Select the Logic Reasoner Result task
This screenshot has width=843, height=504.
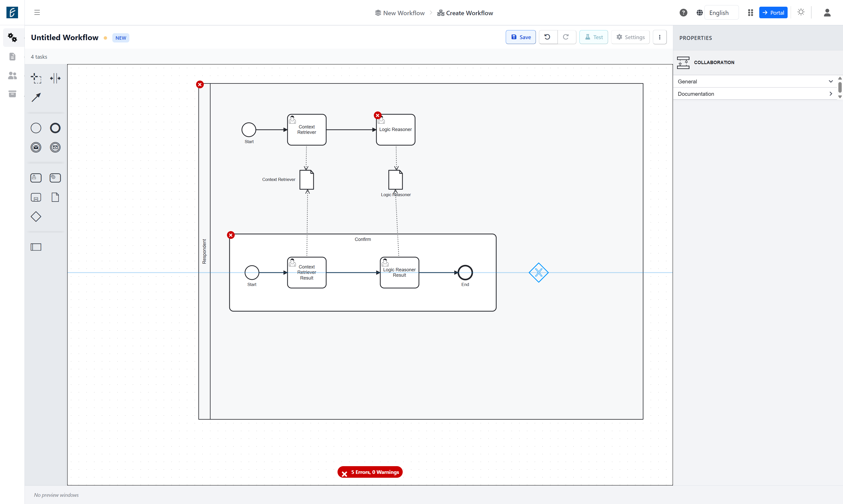click(x=399, y=273)
